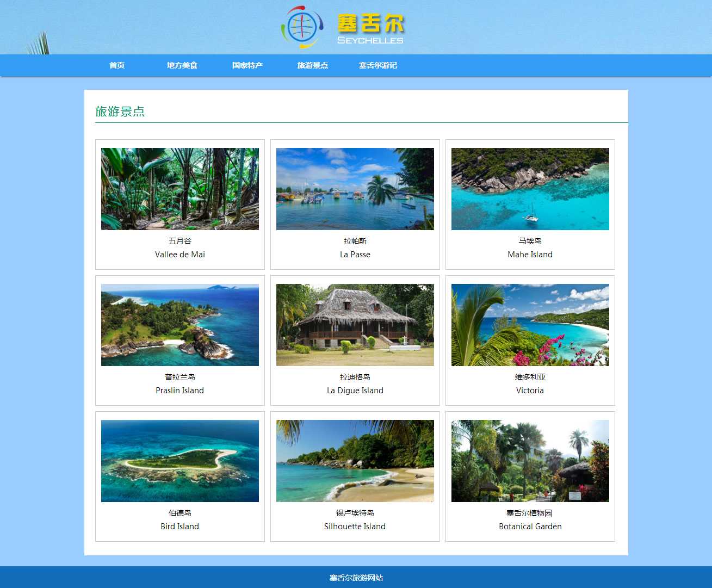Image resolution: width=712 pixels, height=588 pixels.
Task: Open the Vallee de Mai forest photo
Action: pyautogui.click(x=180, y=189)
